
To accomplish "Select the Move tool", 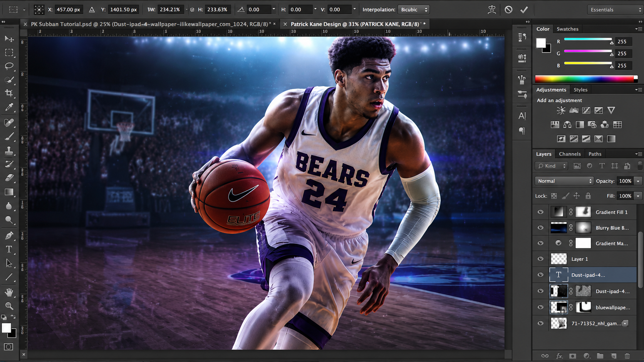I will point(9,39).
